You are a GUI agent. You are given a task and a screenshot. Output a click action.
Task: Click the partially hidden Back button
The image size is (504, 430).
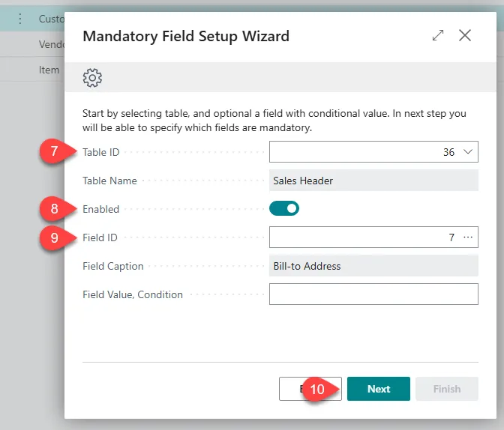point(291,389)
